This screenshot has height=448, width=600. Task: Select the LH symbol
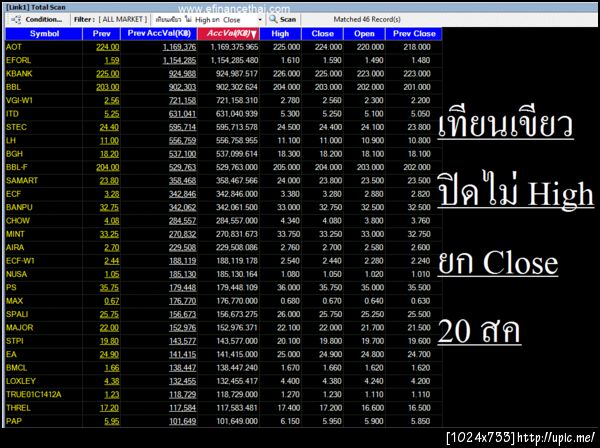[x=11, y=140]
